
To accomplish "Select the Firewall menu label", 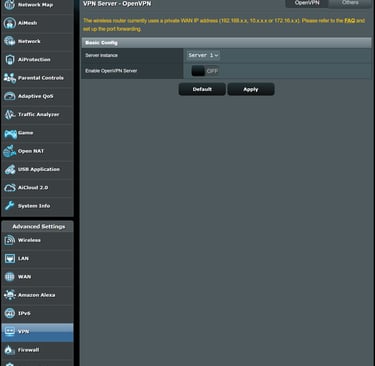I will tap(28, 350).
